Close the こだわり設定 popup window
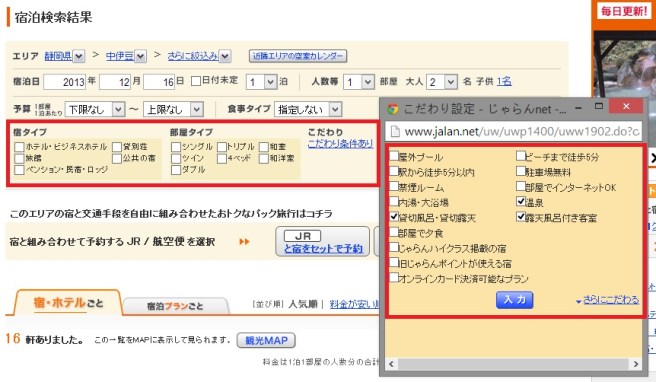 coord(626,106)
